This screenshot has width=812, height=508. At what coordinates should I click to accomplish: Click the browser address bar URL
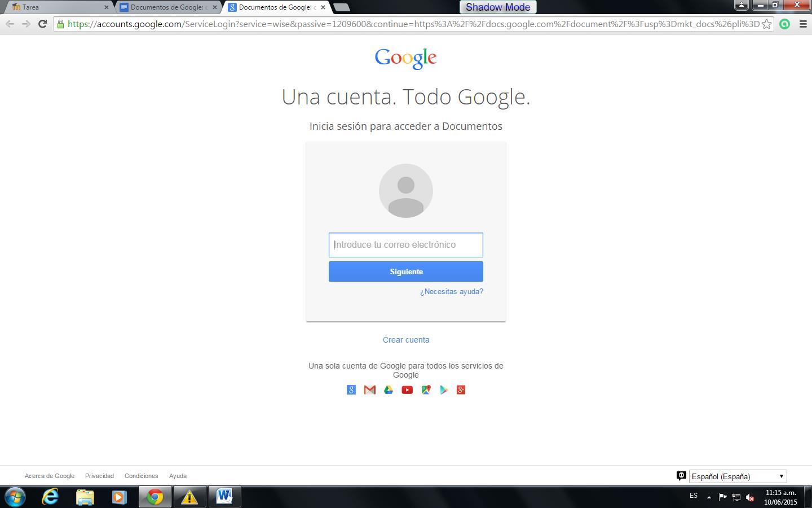pos(413,24)
